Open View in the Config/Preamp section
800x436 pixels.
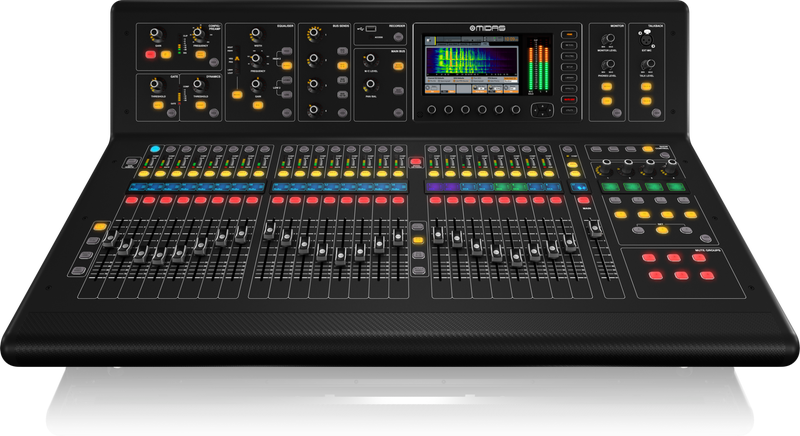click(214, 62)
